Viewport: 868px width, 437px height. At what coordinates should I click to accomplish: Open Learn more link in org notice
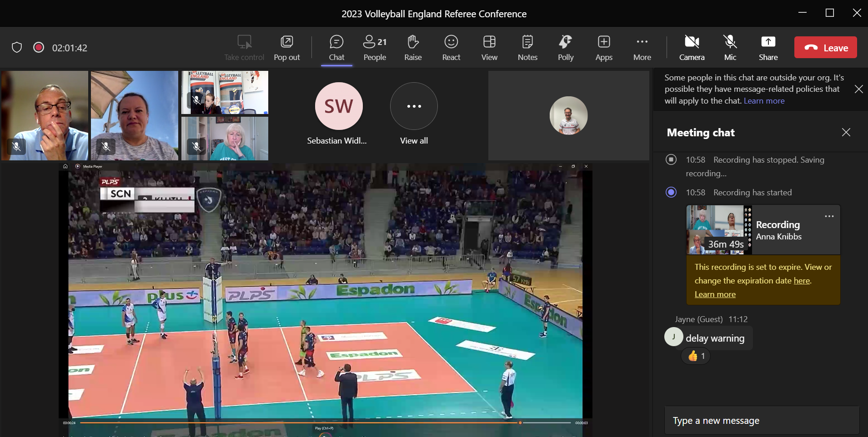pyautogui.click(x=764, y=101)
